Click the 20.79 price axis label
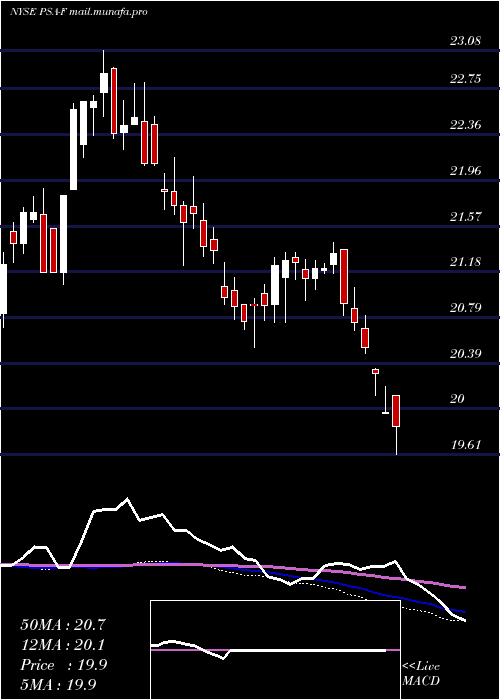The height and width of the screenshot is (700, 500). [465, 308]
